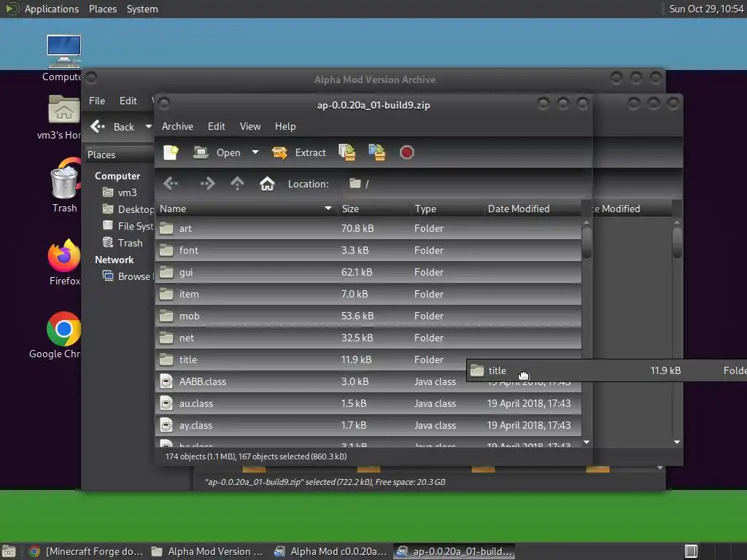The width and height of the screenshot is (747, 560).
Task: Select the font folder row
Action: click(x=368, y=251)
